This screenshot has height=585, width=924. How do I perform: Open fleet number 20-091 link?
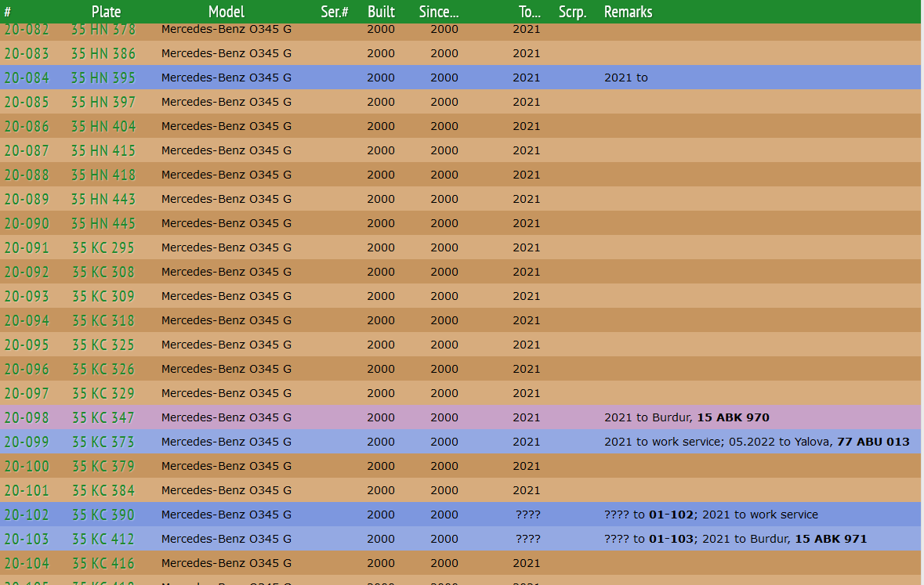(x=27, y=247)
